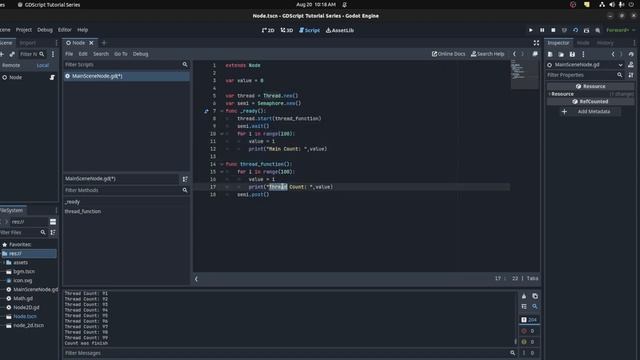This screenshot has width=640, height=360.
Task: Fold the for loop at line 10
Action: [222, 134]
